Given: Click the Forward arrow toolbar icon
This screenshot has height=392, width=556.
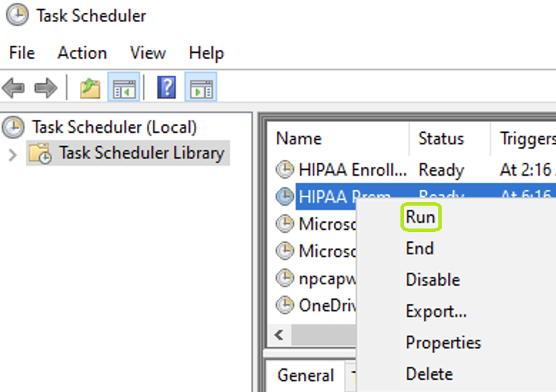Looking at the screenshot, I should click(46, 88).
